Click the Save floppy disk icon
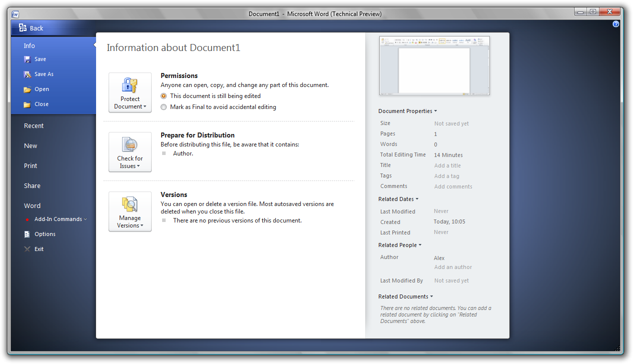The image size is (633, 364). pos(27,59)
